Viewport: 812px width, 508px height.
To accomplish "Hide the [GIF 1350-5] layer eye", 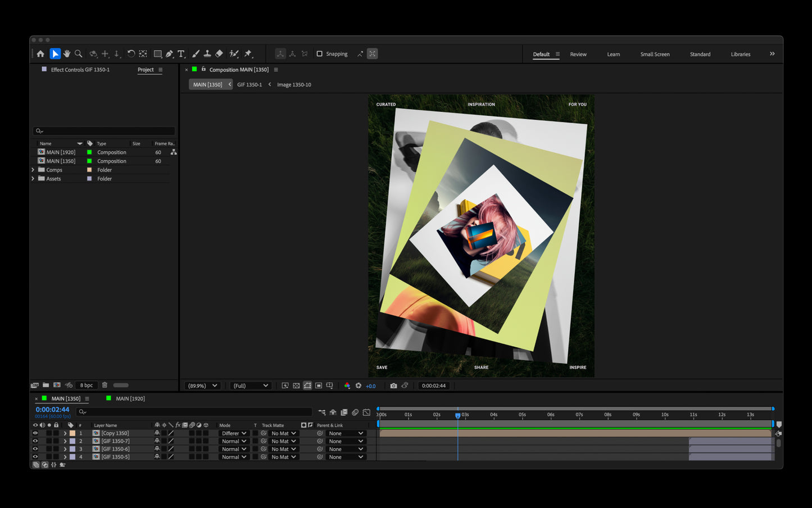I will pos(35,457).
